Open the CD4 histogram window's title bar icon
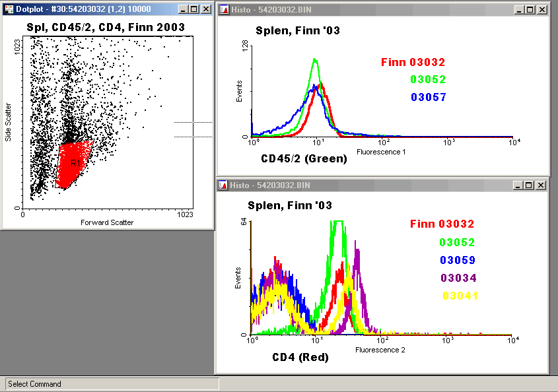The height and width of the screenshot is (392, 558). [224, 185]
